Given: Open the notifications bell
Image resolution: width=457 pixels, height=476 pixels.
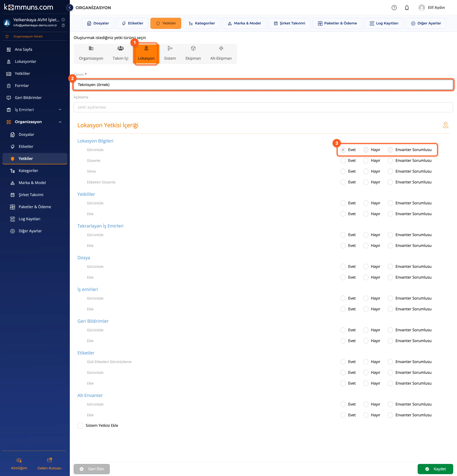Looking at the screenshot, I should pyautogui.click(x=407, y=7).
